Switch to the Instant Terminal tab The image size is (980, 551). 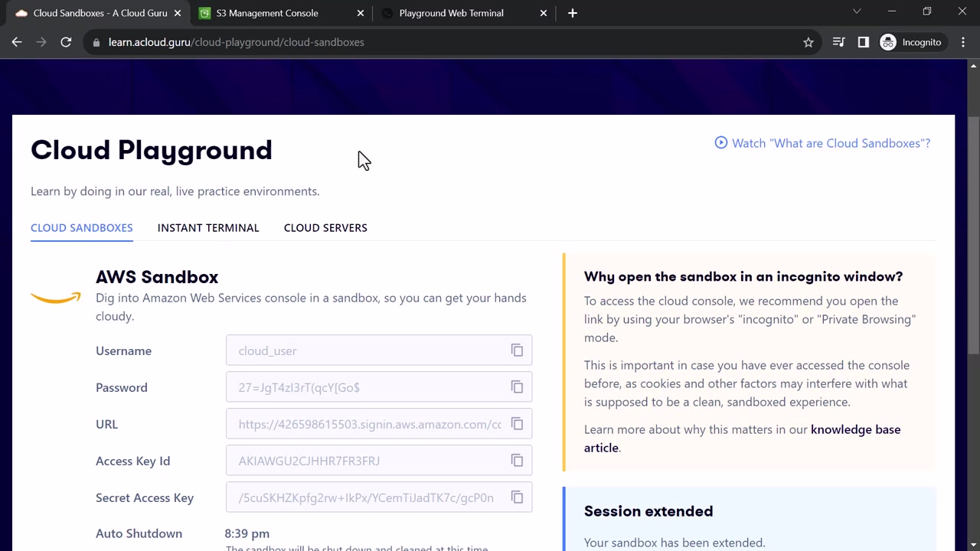(208, 227)
